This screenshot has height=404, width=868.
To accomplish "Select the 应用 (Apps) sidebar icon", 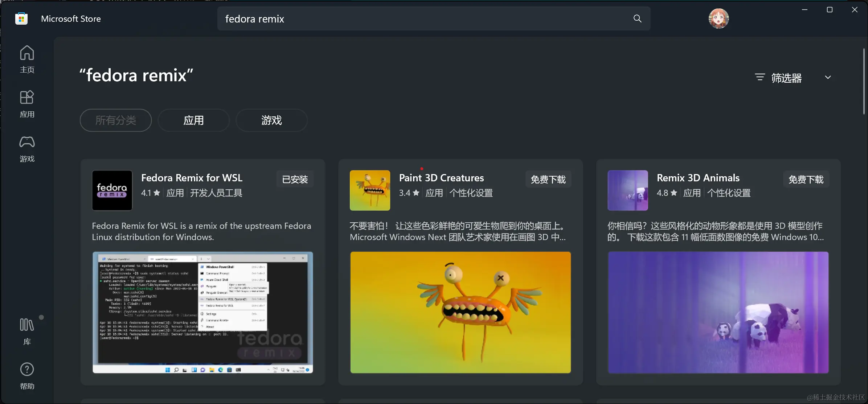I will (x=27, y=103).
